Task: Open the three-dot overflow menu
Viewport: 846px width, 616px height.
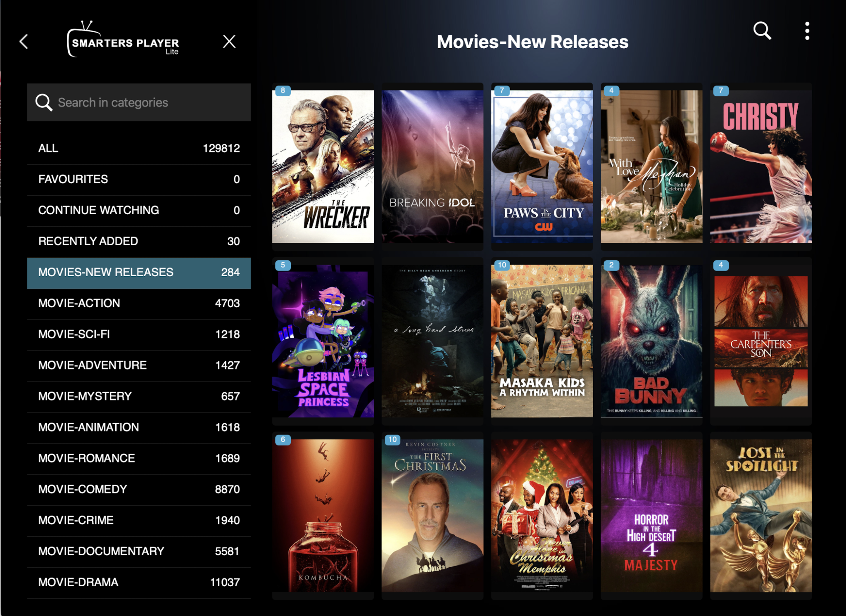Action: (807, 31)
